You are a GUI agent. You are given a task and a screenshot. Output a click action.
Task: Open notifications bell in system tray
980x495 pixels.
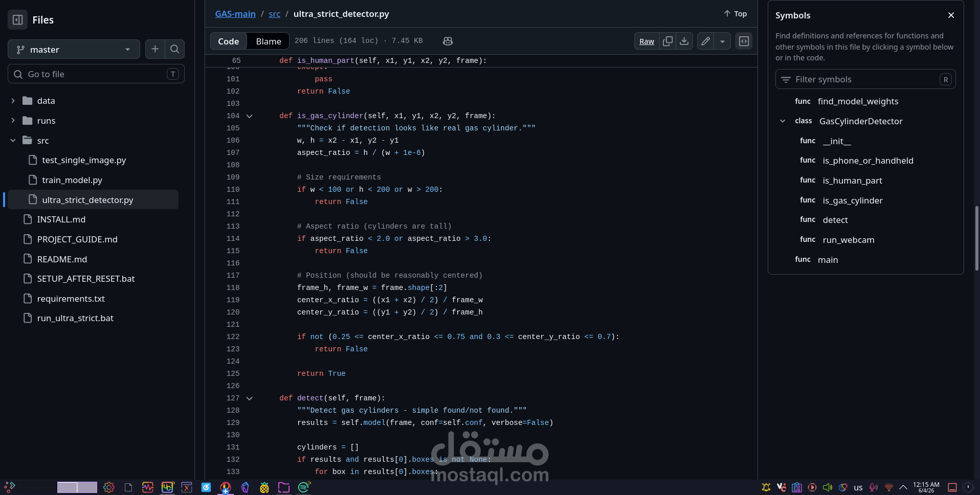pos(766,487)
